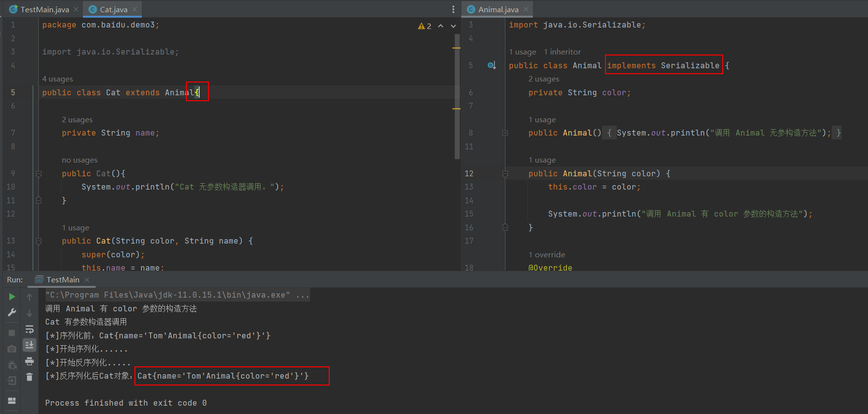Click Cat.java vertical scrollbar thumb
The width and height of the screenshot is (868, 414).
point(457,96)
